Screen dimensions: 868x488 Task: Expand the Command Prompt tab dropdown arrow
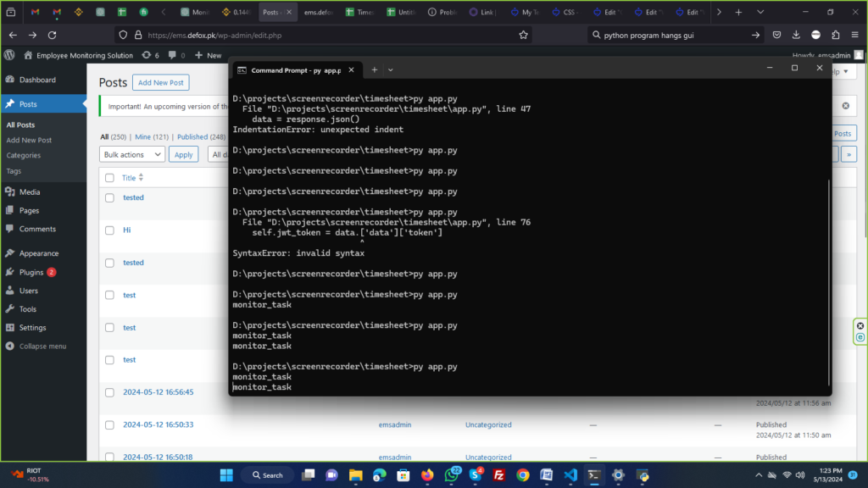390,69
